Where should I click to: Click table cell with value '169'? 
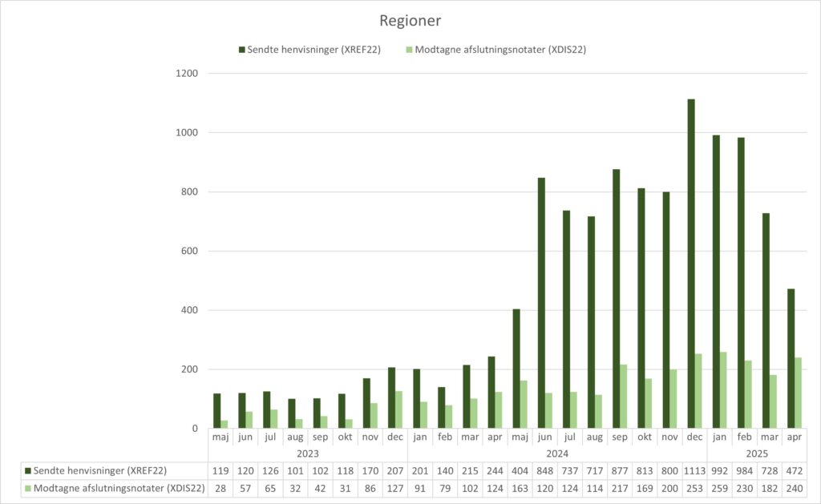[645, 488]
